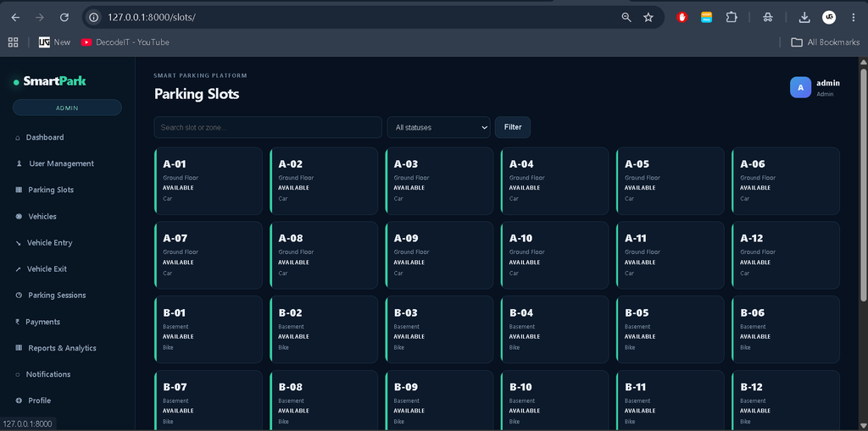Click the Profile icon in the sidebar
Viewport: 868px width, 431px height.
click(19, 401)
